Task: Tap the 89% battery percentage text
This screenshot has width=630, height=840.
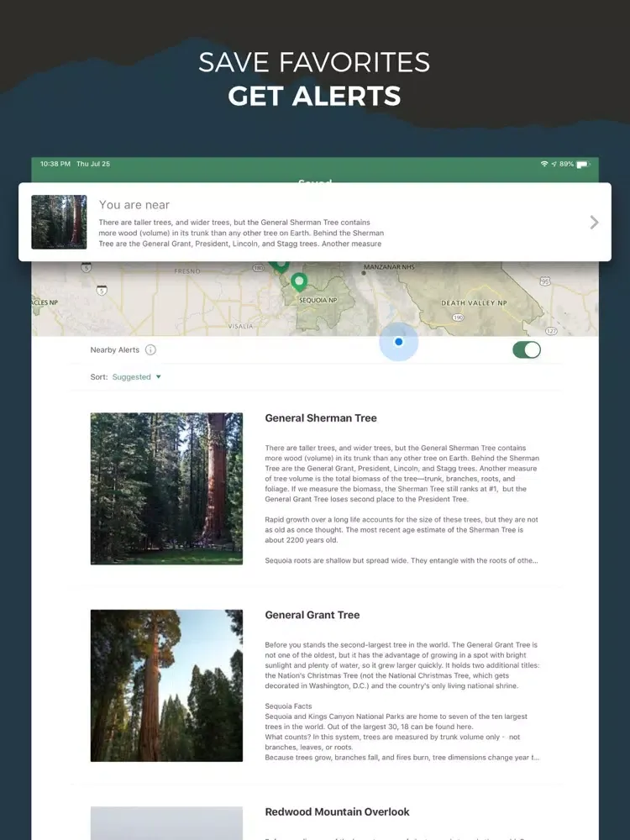Action: tap(566, 164)
